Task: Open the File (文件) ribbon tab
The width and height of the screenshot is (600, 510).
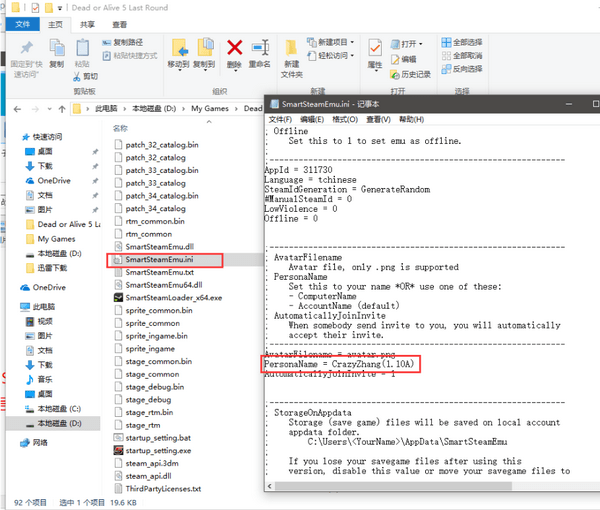Action: click(x=23, y=24)
